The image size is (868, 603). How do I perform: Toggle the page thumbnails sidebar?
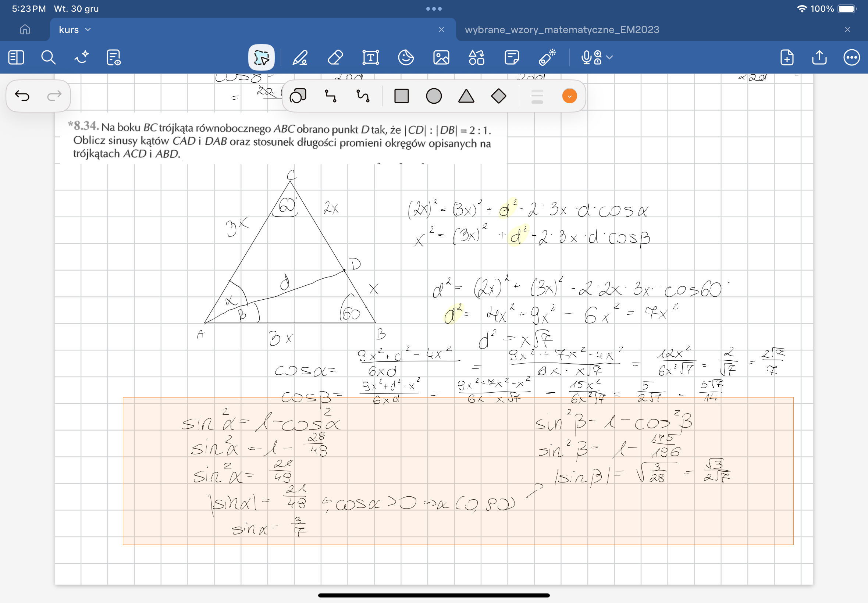16,58
